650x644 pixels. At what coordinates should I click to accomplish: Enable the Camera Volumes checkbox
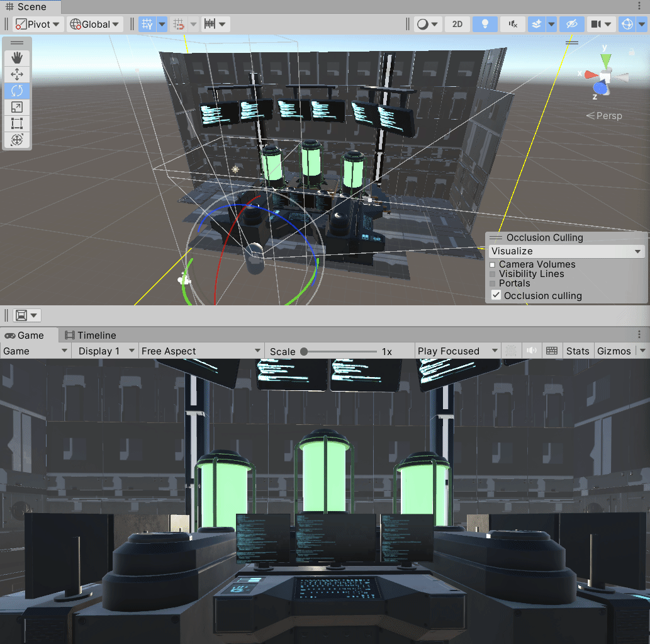(493, 264)
